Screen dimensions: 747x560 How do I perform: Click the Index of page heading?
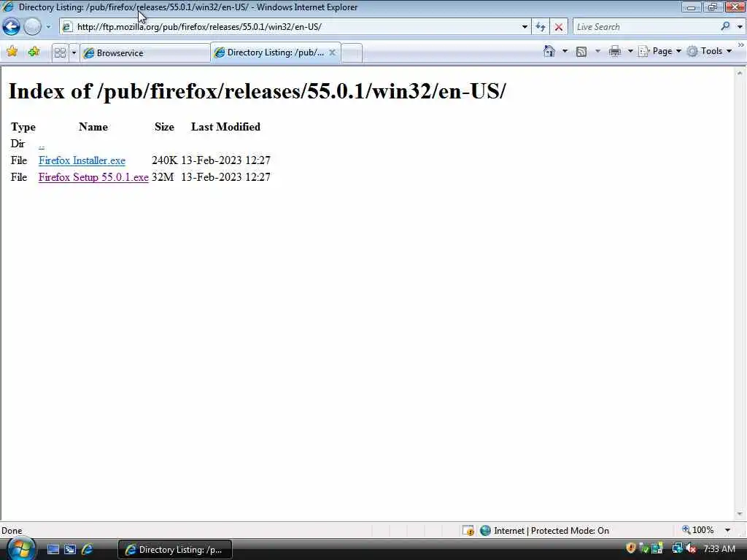(258, 91)
